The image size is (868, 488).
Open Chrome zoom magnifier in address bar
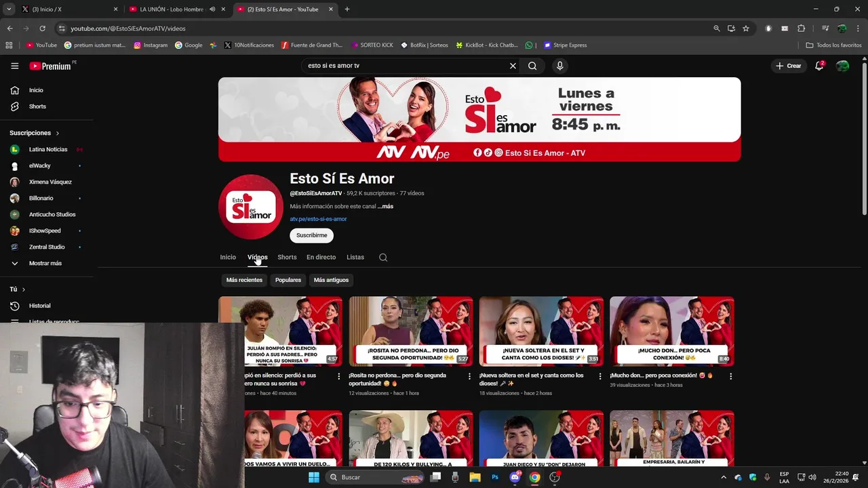717,28
